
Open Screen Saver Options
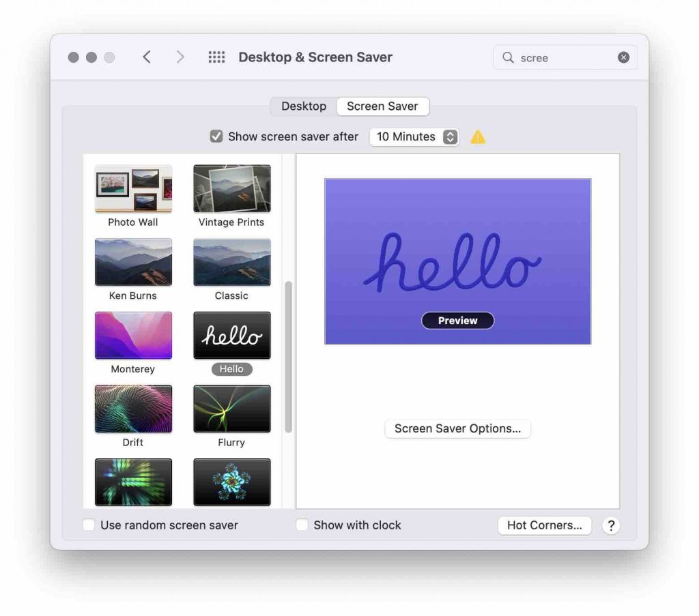(457, 428)
